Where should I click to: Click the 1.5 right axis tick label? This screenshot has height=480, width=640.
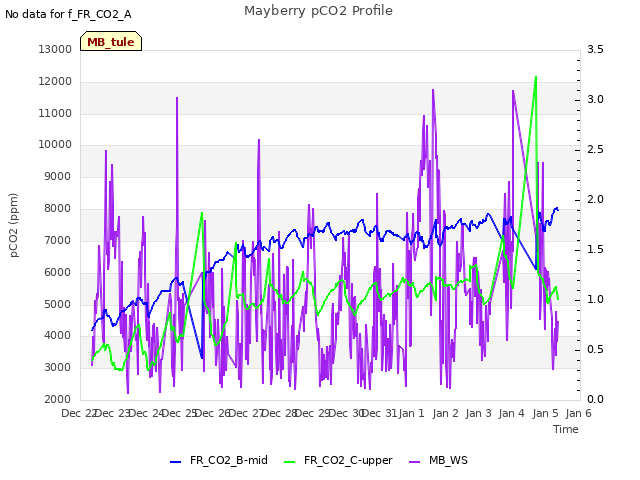tap(595, 249)
